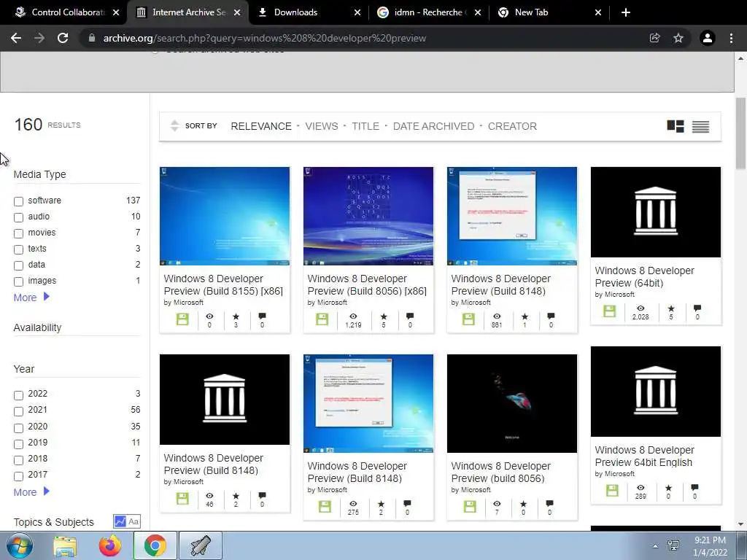Filter results by year 2022
The height and width of the screenshot is (560, 747).
18,395
